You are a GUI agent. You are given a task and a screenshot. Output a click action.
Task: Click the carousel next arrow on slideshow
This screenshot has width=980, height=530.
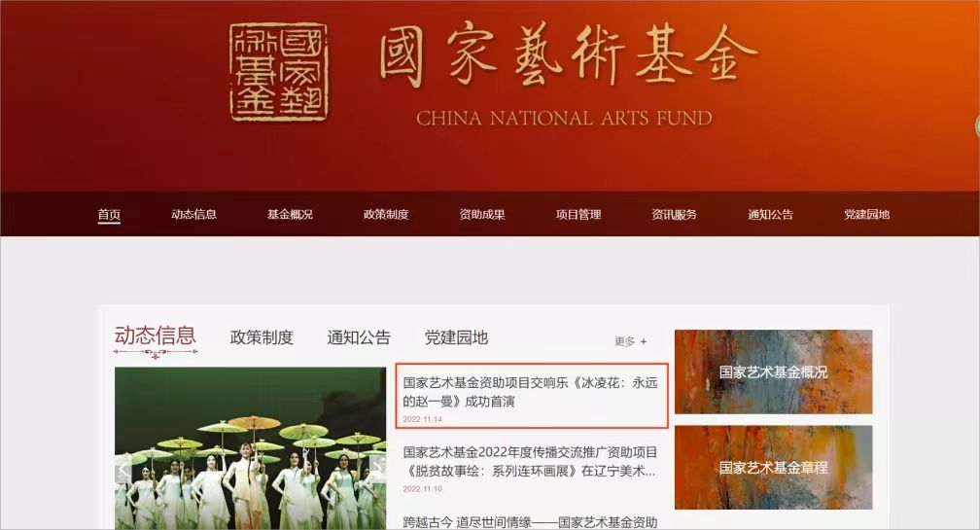tap(377, 466)
